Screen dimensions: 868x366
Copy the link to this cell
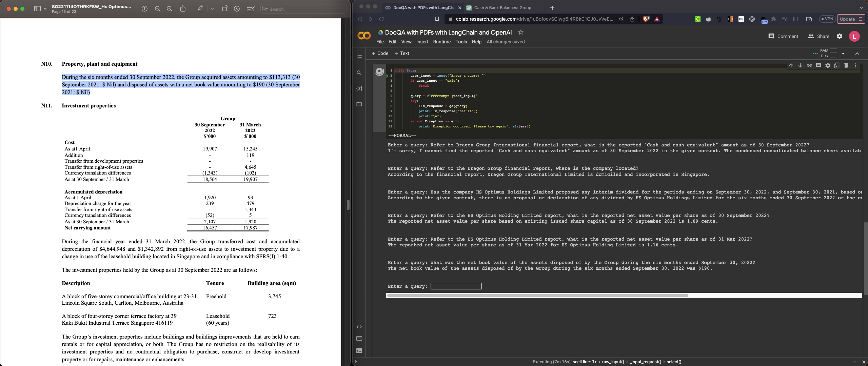(809, 65)
